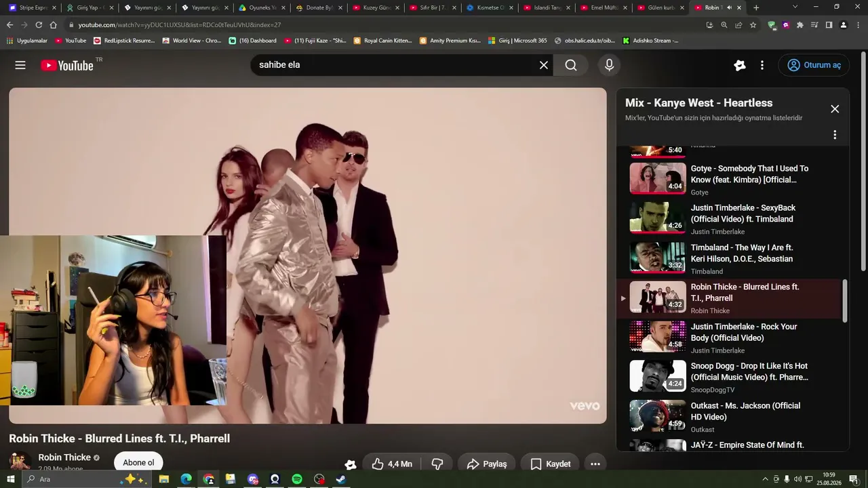Dislike the Blurred Lines video

click(x=437, y=464)
